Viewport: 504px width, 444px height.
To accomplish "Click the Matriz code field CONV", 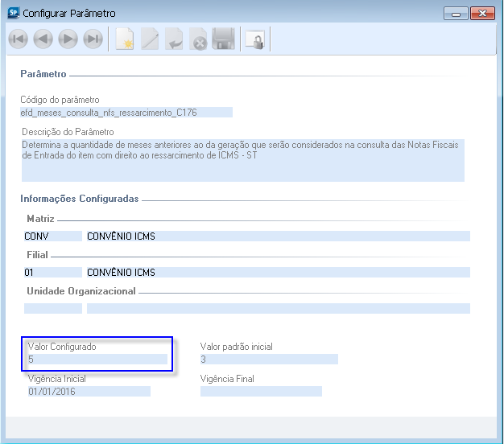I will [x=53, y=236].
